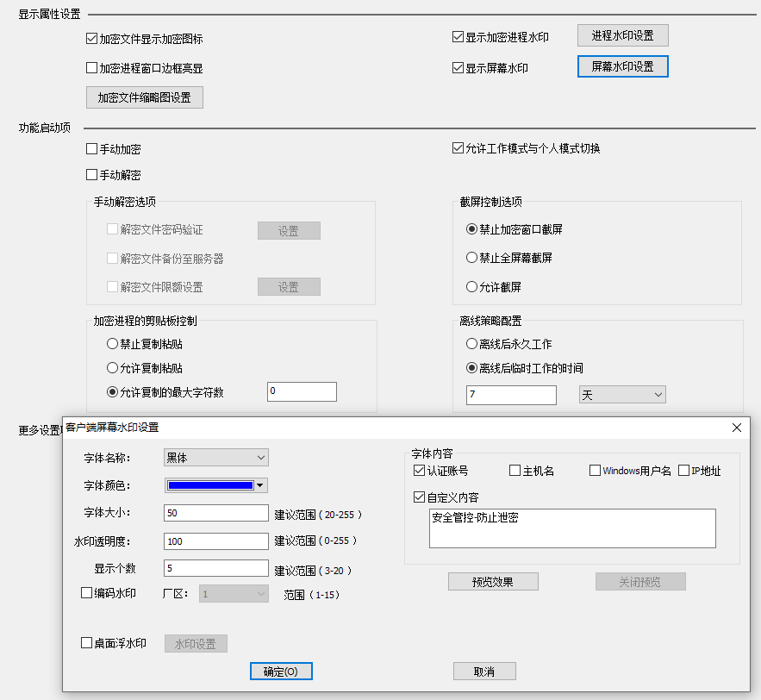The image size is (761, 700).
Task: Check the 桌面浮水印 option
Action: 86,643
